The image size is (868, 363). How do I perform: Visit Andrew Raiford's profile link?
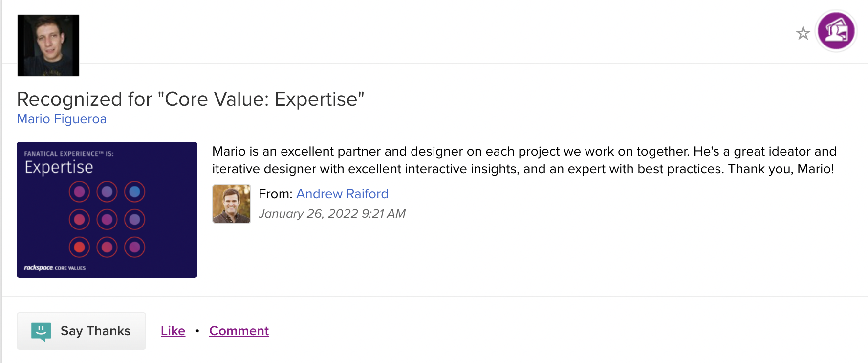(342, 194)
